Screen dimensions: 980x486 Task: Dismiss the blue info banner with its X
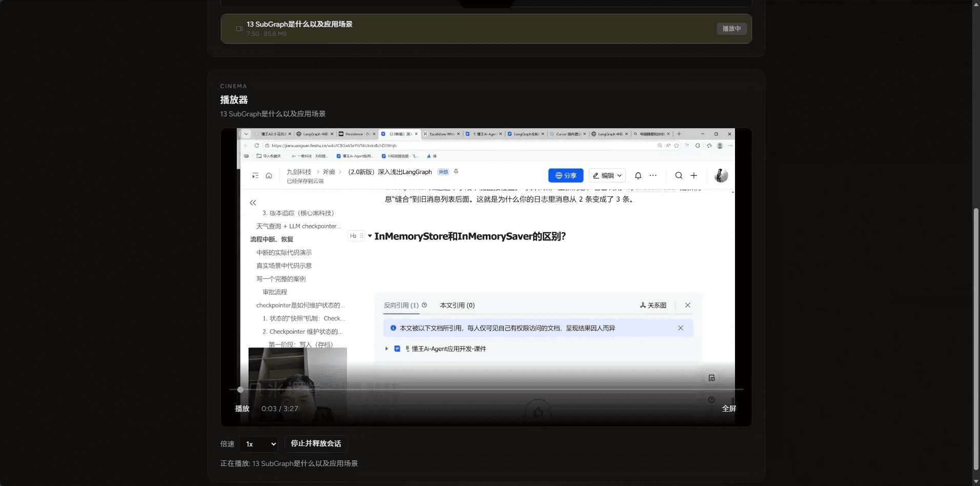681,328
